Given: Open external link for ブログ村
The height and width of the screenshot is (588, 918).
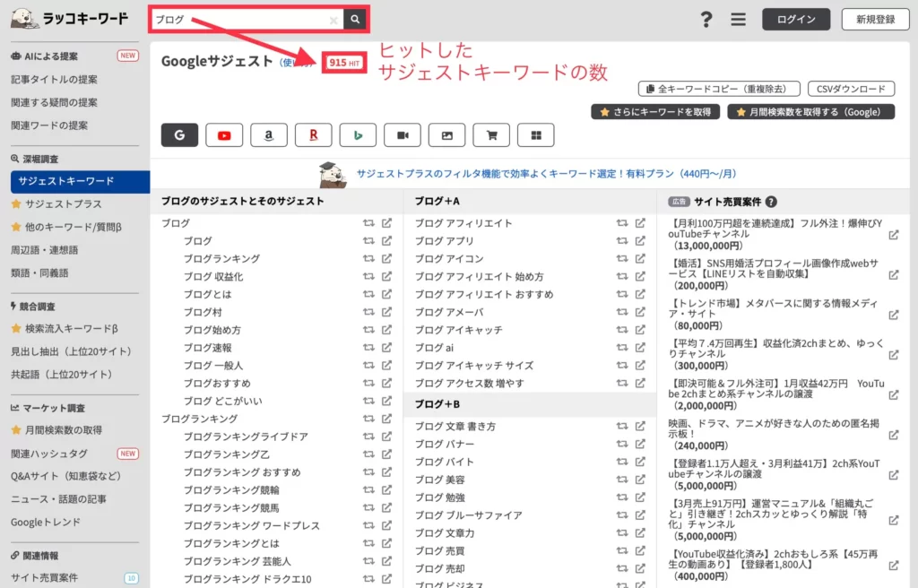Looking at the screenshot, I should pyautogui.click(x=387, y=312).
